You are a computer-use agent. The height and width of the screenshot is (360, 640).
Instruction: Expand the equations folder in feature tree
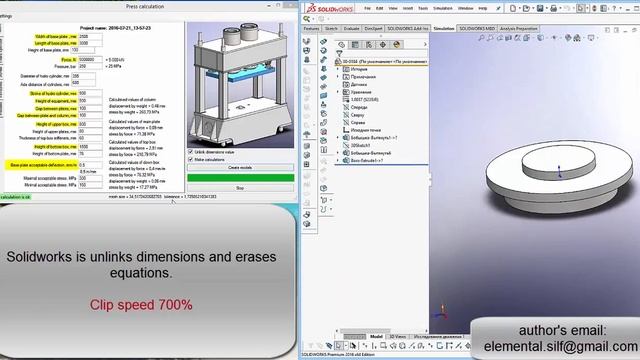tap(338, 92)
